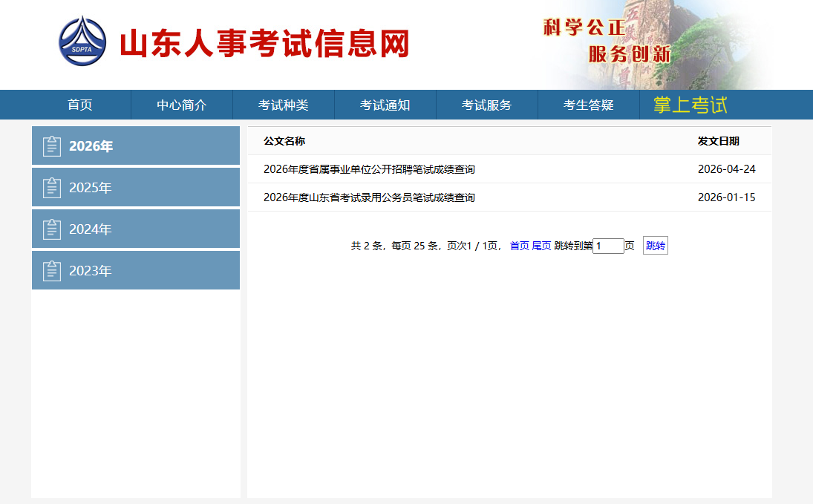Image resolution: width=813 pixels, height=504 pixels.
Task: Select the 2025年 sidebar tab
Action: pos(136,188)
